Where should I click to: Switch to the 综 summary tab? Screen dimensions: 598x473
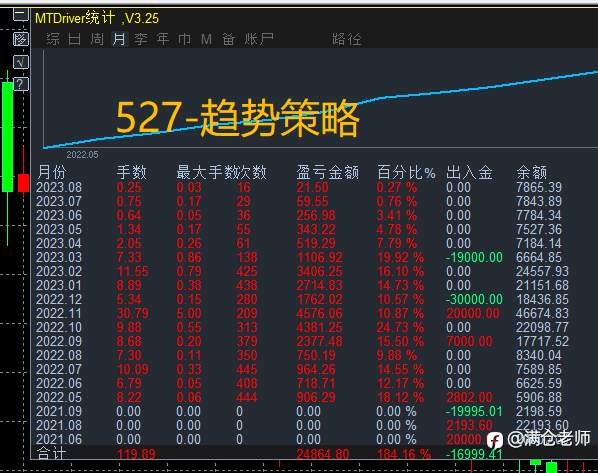pos(53,39)
